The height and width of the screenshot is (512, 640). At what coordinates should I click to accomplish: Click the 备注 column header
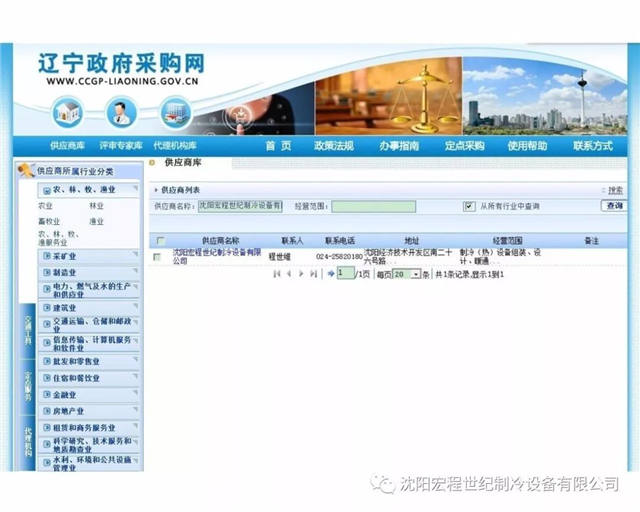[x=591, y=241]
